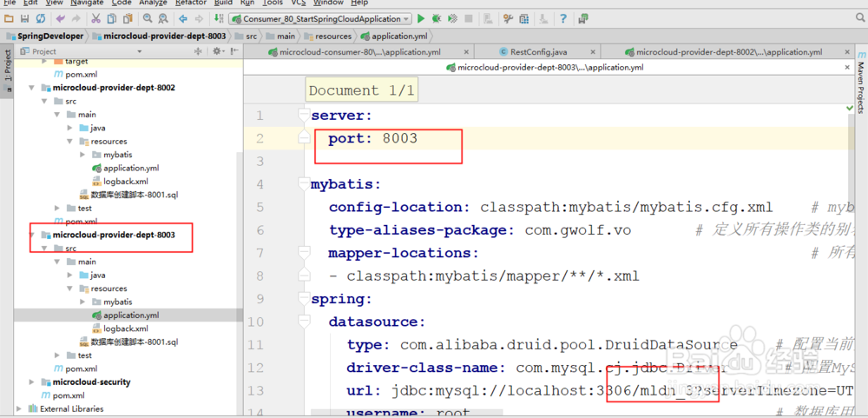Click the purple Undo arrow icon
868x418 pixels.
(x=61, y=19)
